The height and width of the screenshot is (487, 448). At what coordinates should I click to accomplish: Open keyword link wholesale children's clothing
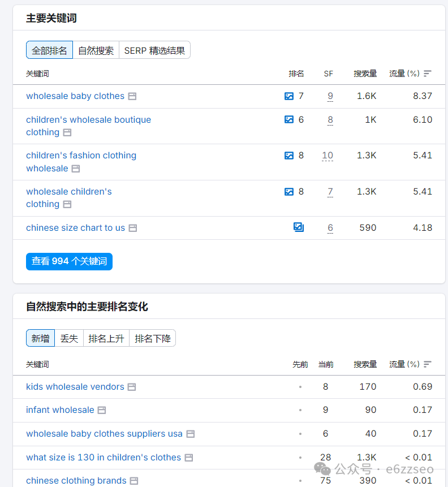click(x=68, y=198)
